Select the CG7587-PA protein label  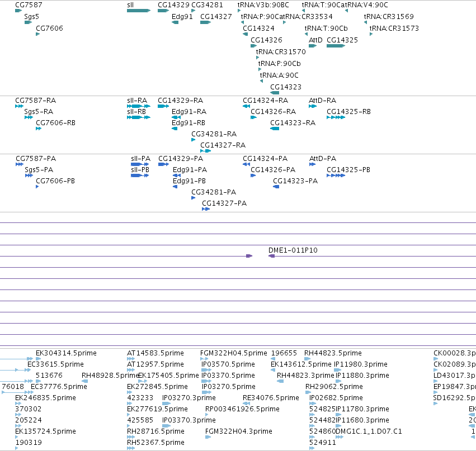pyautogui.click(x=36, y=159)
